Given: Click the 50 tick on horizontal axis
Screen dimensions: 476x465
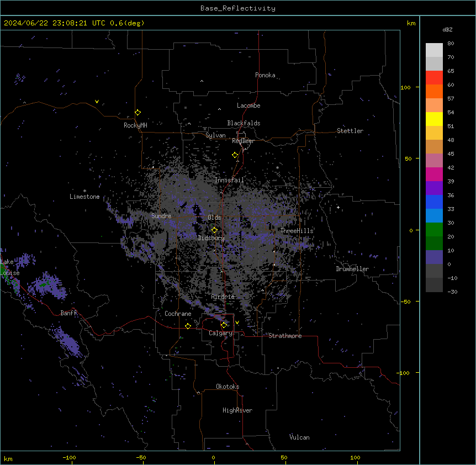Looking at the screenshot, I should 284,458.
